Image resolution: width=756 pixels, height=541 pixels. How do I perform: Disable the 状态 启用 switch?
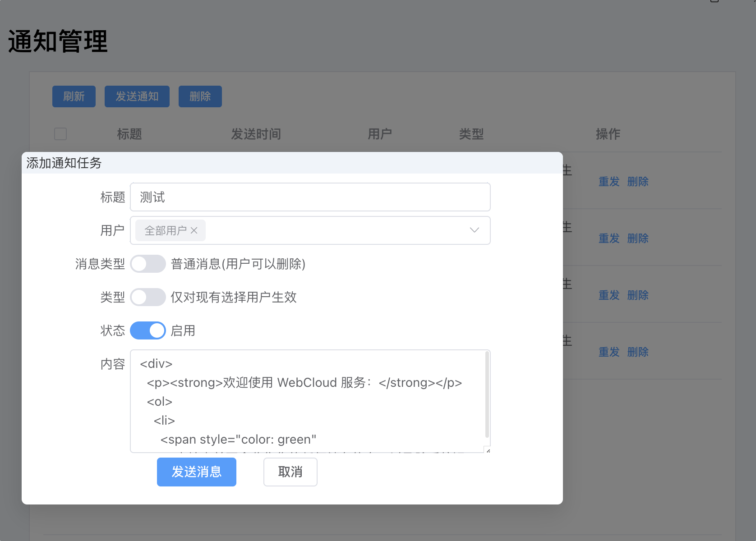[x=148, y=330]
